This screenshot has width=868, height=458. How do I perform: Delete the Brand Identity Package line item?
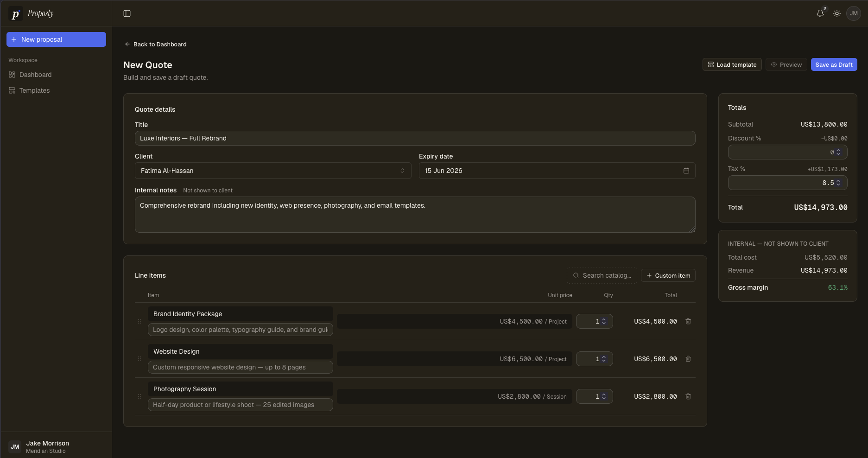coord(688,321)
